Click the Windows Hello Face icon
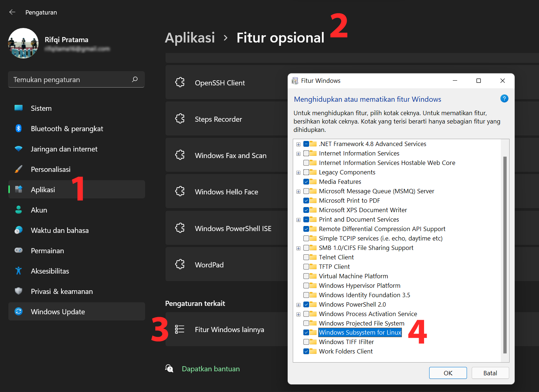 [180, 191]
